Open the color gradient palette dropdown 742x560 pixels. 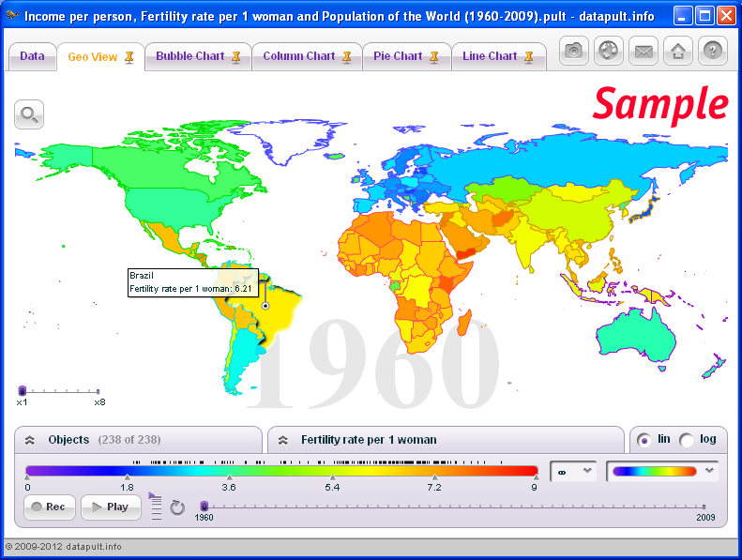pyautogui.click(x=662, y=471)
